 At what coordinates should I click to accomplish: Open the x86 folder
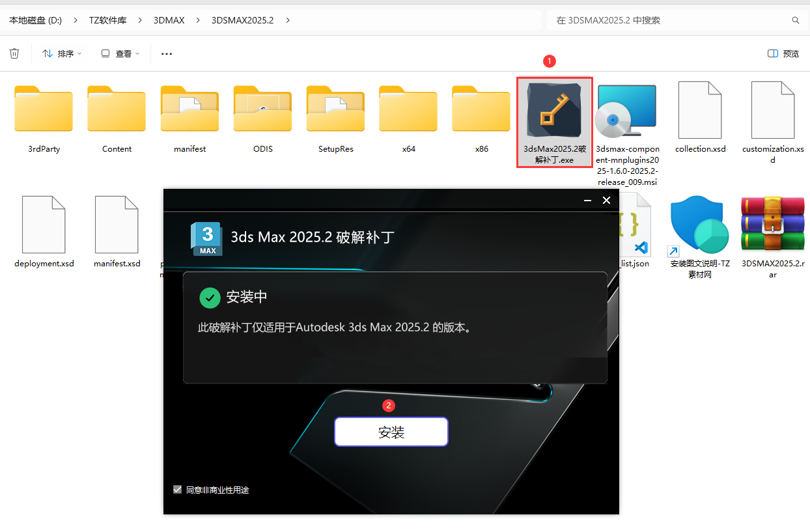pos(481,108)
